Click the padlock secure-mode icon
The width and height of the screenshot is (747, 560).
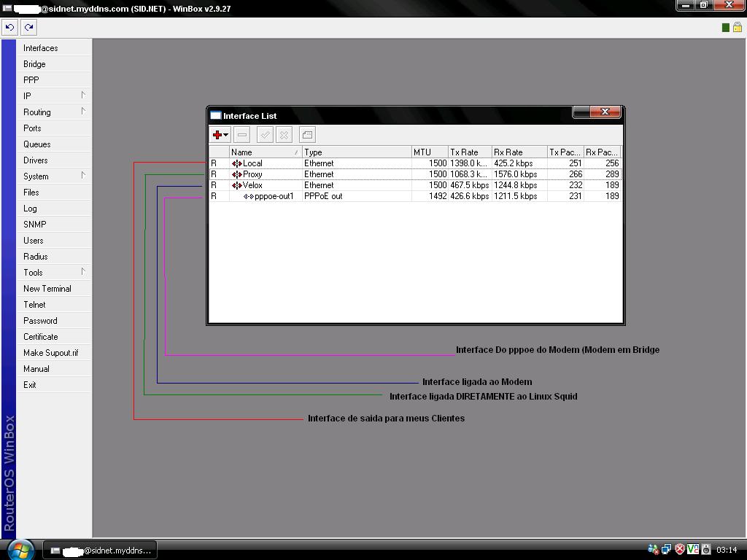click(x=737, y=27)
